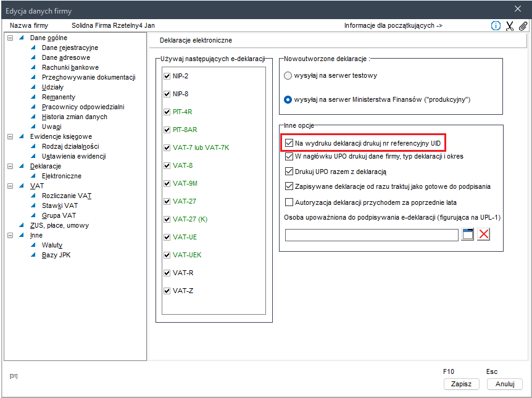Toggle the VAT-UE checkbox

coord(167,237)
